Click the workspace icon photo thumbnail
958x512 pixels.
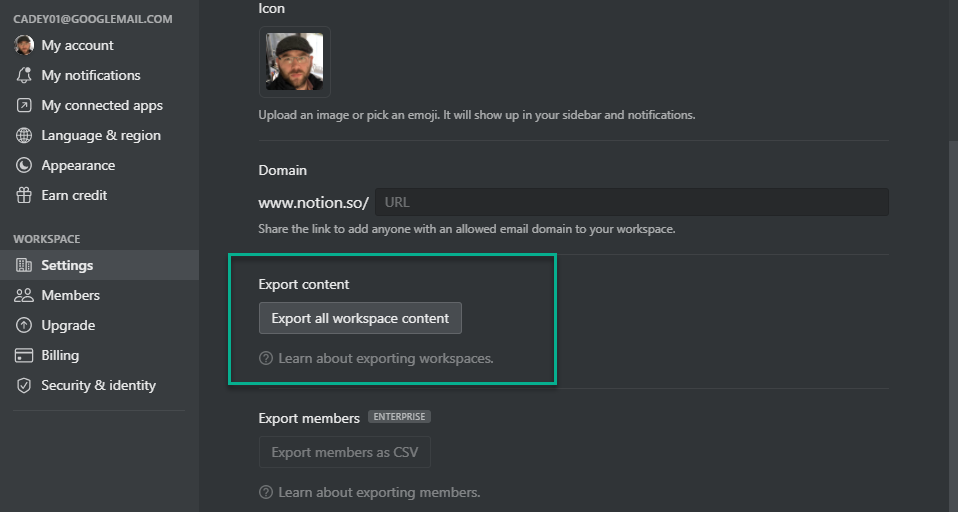pos(294,62)
